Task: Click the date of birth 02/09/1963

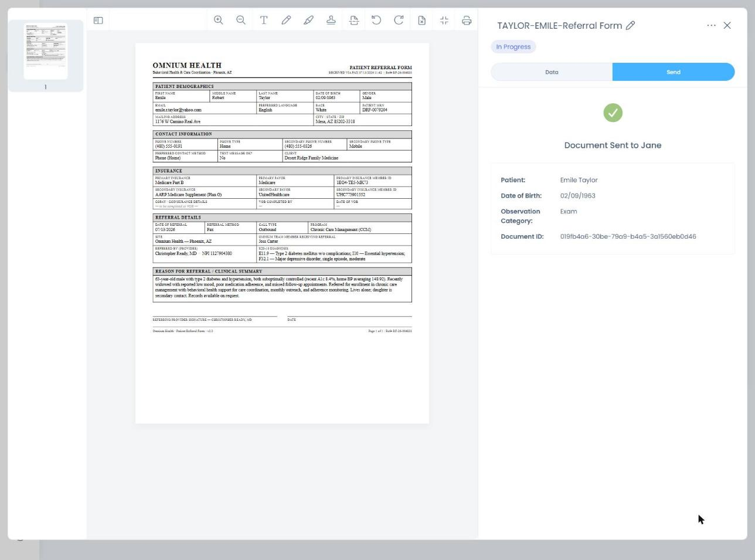Action: [577, 196]
